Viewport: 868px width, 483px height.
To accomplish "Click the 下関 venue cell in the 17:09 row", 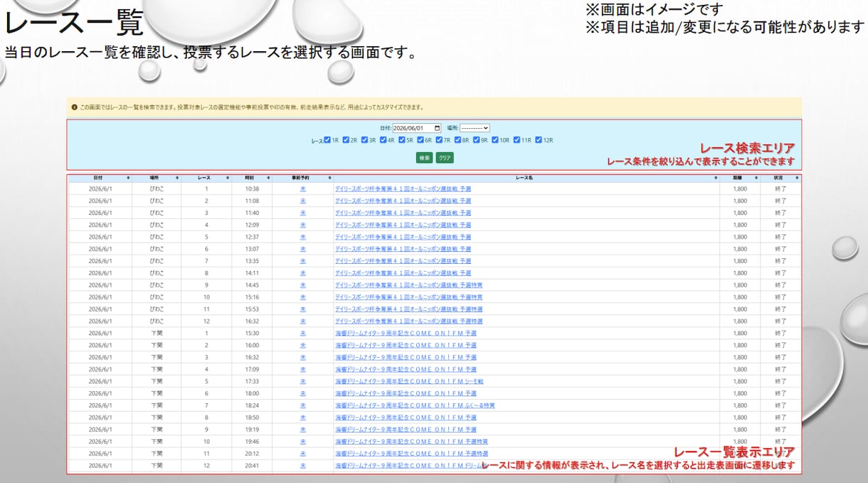I will pyautogui.click(x=157, y=369).
